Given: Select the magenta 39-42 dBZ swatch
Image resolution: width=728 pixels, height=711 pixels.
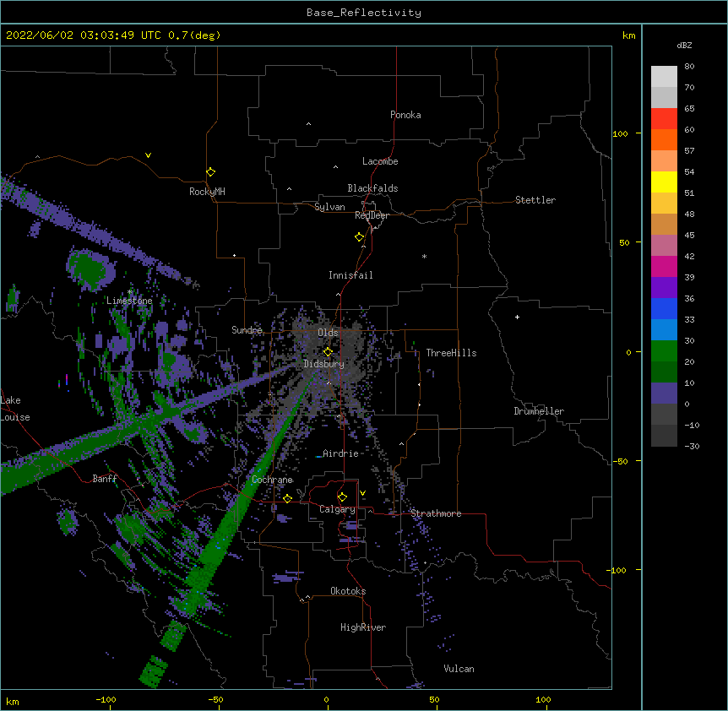Looking at the screenshot, I should pos(664,266).
